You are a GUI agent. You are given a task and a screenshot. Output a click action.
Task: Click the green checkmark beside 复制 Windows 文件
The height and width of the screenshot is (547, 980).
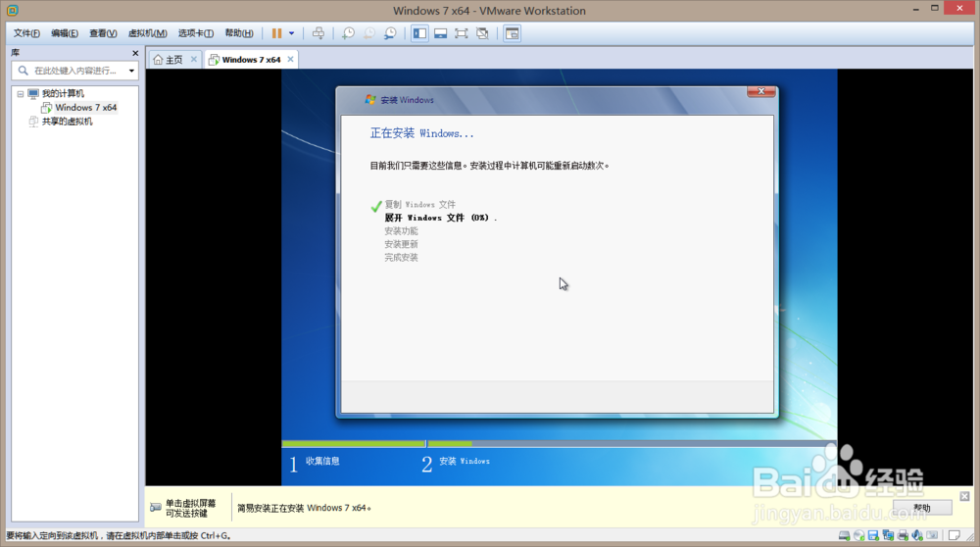[376, 206]
